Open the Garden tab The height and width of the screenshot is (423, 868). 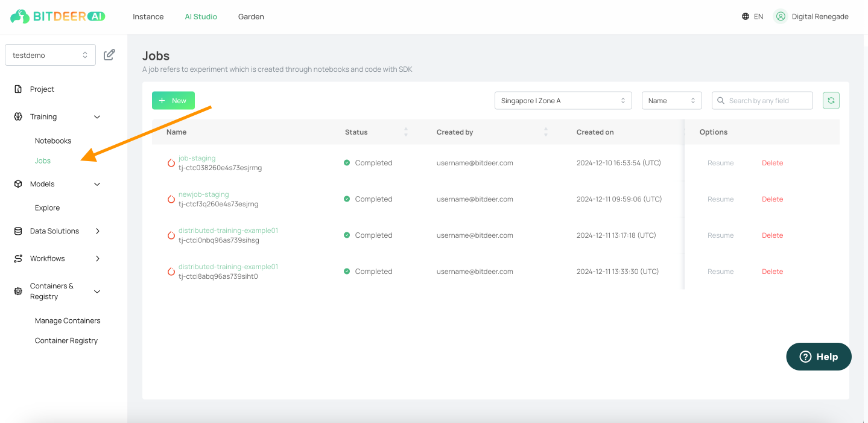251,17
